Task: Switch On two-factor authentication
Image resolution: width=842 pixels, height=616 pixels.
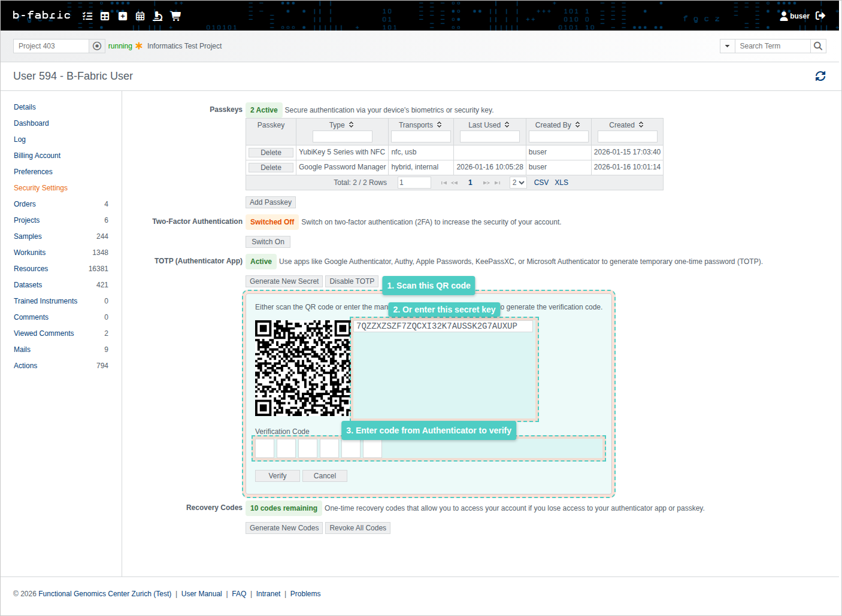Action: pyautogui.click(x=268, y=242)
